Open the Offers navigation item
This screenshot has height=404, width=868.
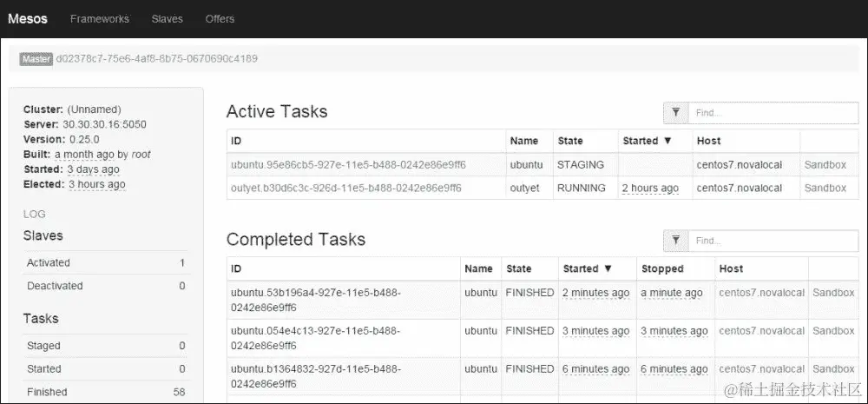[x=220, y=19]
